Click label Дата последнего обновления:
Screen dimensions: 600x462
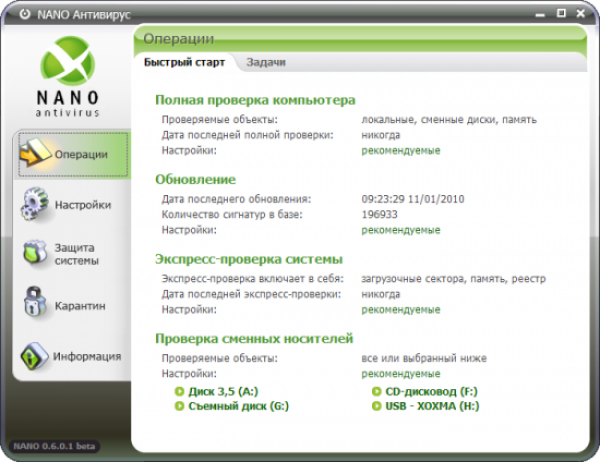(236, 199)
